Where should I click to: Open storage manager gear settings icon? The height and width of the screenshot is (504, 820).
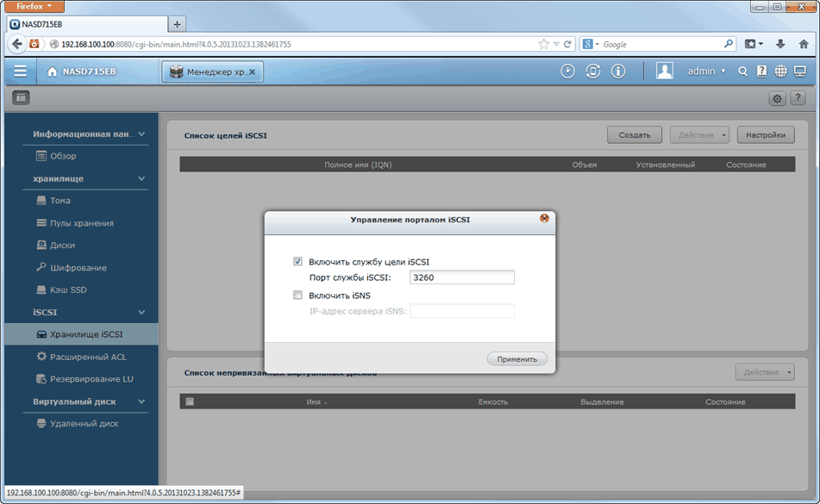click(x=777, y=98)
